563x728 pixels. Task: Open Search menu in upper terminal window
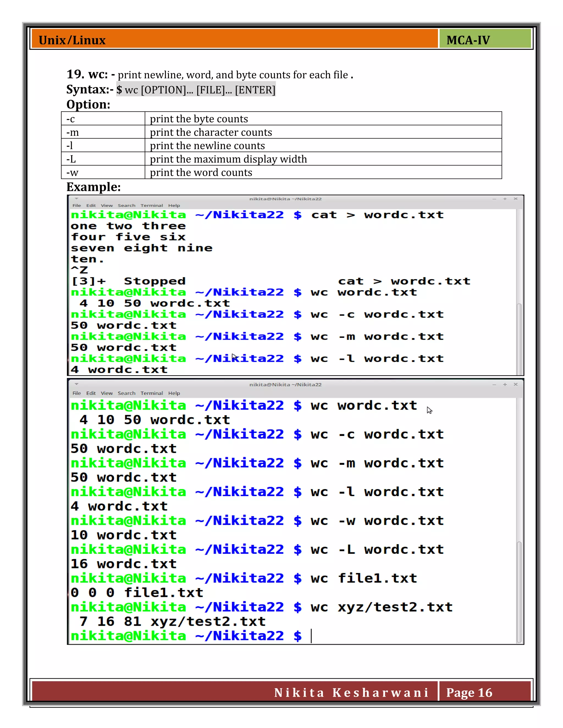click(x=126, y=206)
